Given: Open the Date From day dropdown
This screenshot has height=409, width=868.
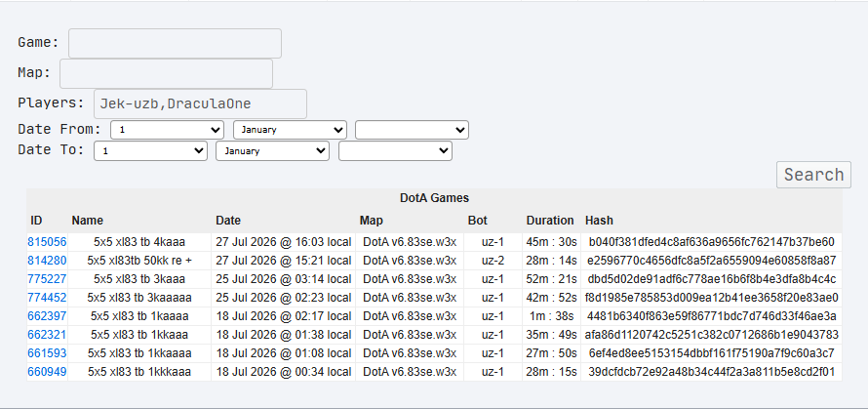Looking at the screenshot, I should pos(167,130).
